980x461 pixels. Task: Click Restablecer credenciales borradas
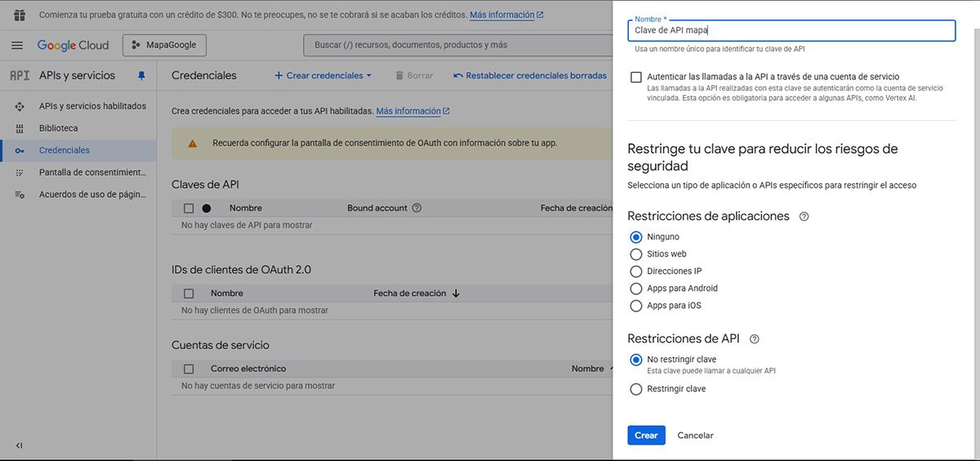(530, 75)
